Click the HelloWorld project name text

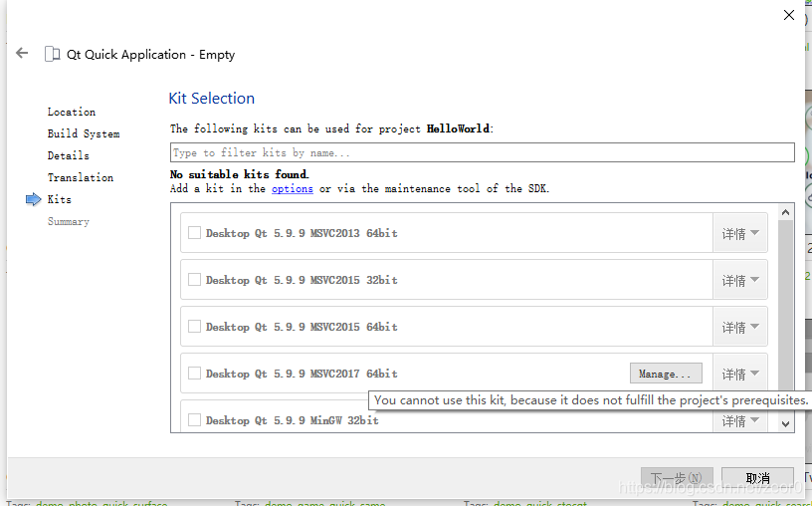tap(458, 128)
